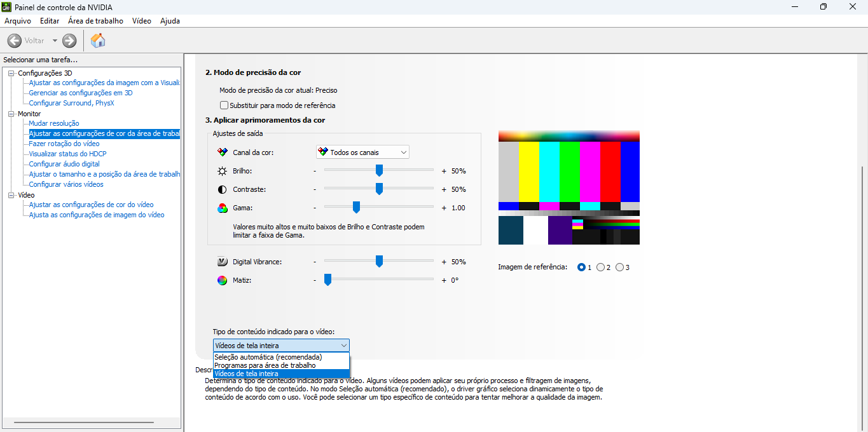Screen dimensions: 868x432
Task: Collapse the Vídeos de tela inteira combo box
Action: (x=281, y=346)
